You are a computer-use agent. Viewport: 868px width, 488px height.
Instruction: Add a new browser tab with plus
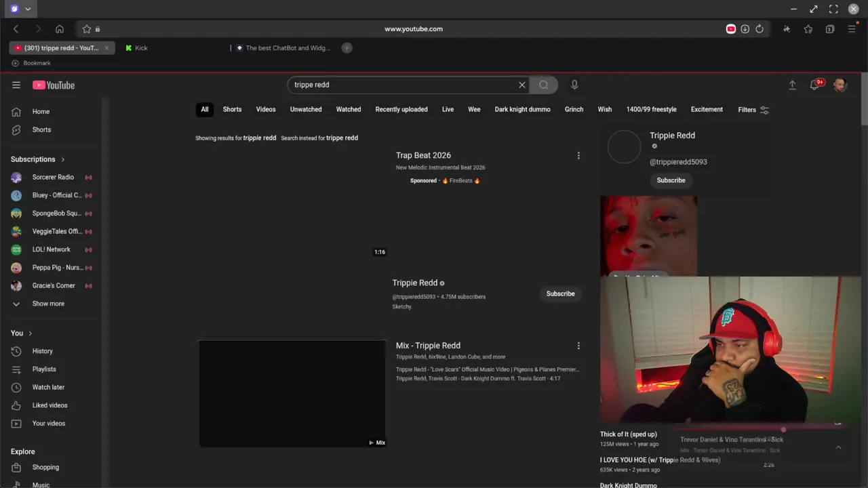(347, 48)
